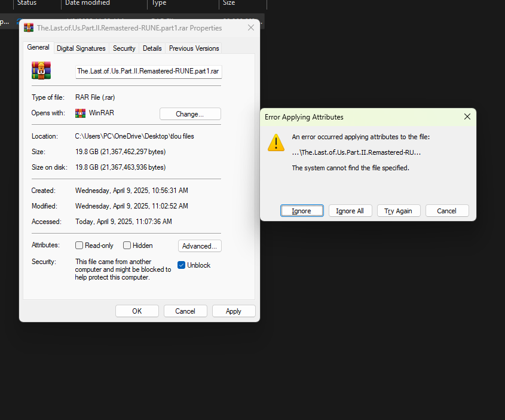Click the Accessed date 11:07:36 AM

pos(124,222)
